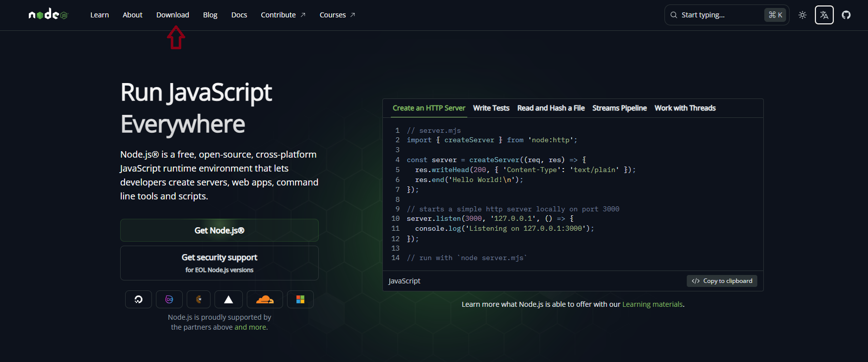This screenshot has width=868, height=362.
Task: Open Contribute external link in navbar
Action: tap(283, 15)
